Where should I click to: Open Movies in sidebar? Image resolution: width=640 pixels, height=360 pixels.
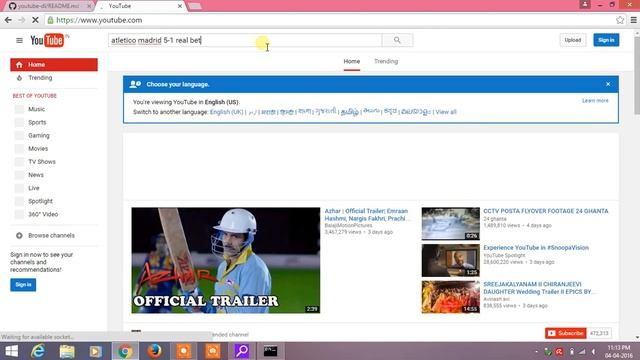(38, 149)
